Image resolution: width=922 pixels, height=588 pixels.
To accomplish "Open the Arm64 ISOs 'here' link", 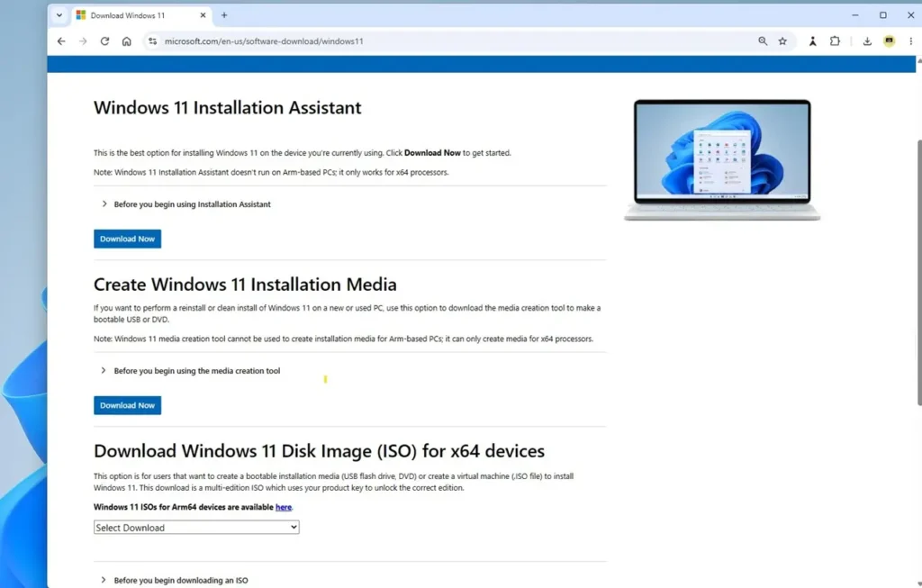I will (x=284, y=507).
